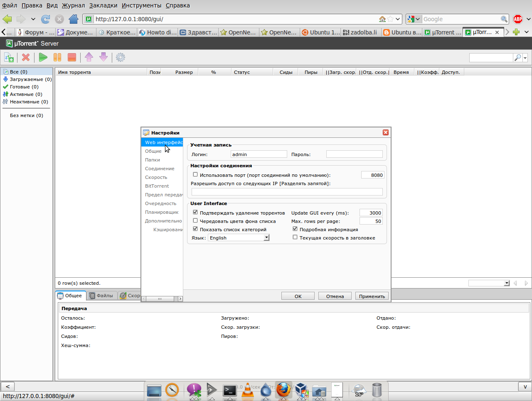
Task: Open the Инструменты menu
Action: 141,5
